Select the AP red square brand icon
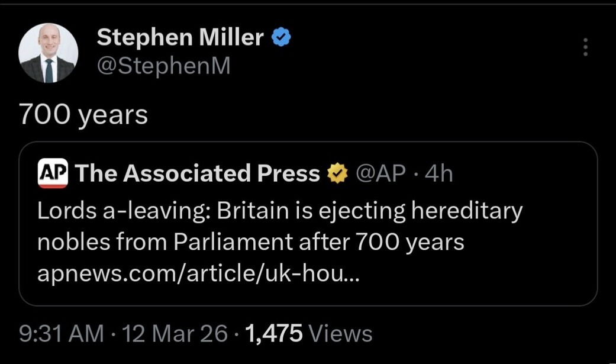This screenshot has height=364, width=616. click(53, 173)
